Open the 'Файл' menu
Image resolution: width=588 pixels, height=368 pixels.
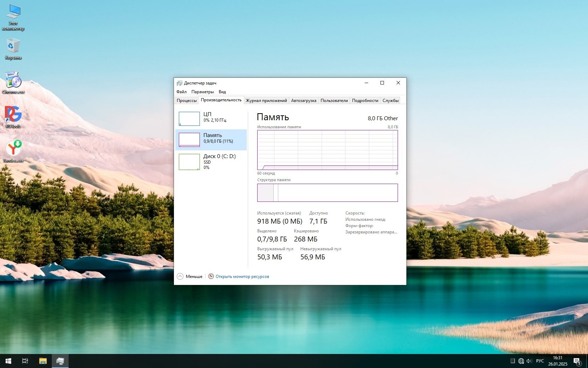click(x=181, y=92)
